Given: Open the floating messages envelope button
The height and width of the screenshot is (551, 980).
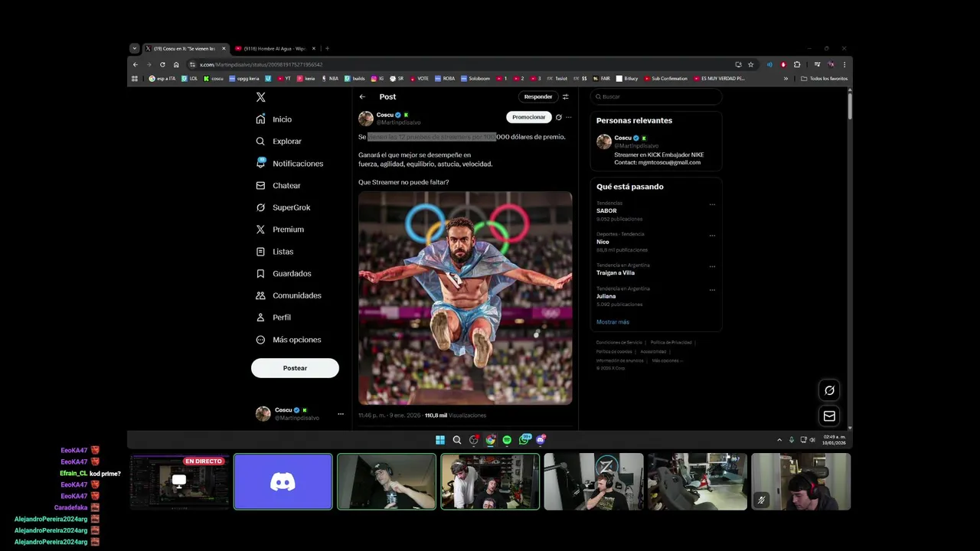Looking at the screenshot, I should [829, 416].
